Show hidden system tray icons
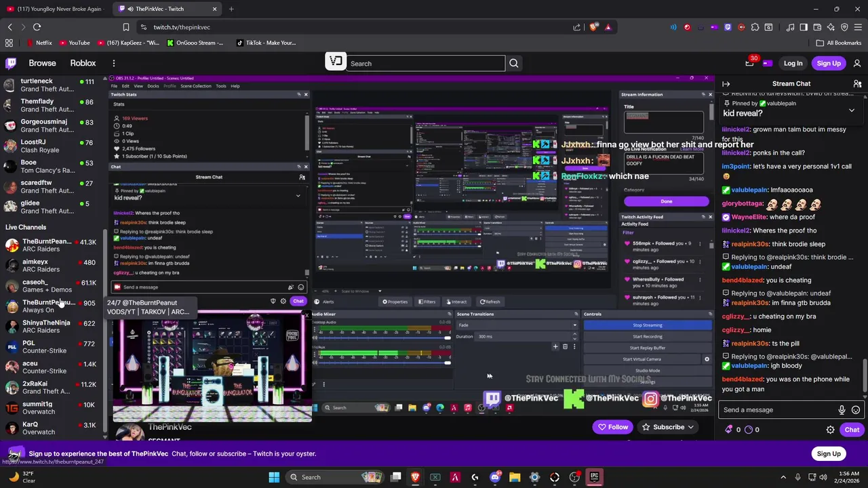 [783, 477]
